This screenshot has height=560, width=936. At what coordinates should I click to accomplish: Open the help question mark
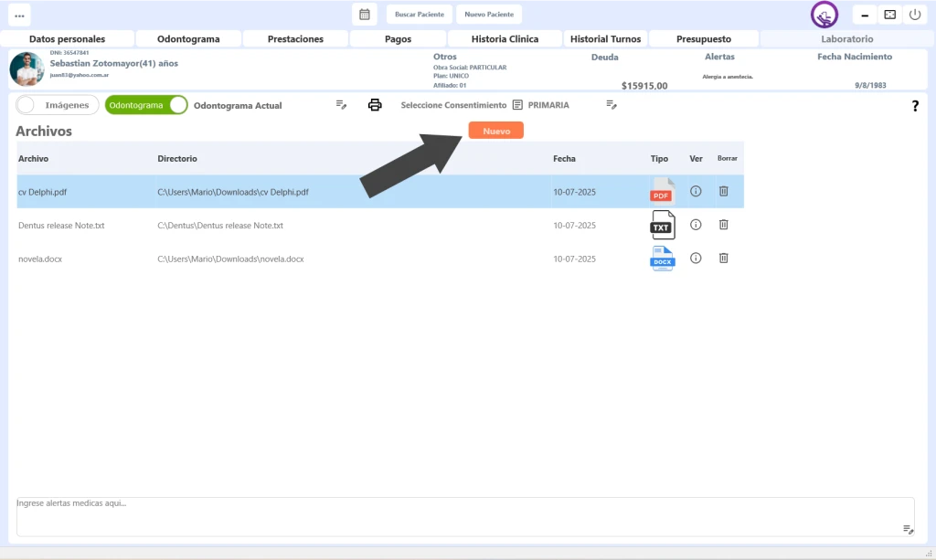(915, 106)
